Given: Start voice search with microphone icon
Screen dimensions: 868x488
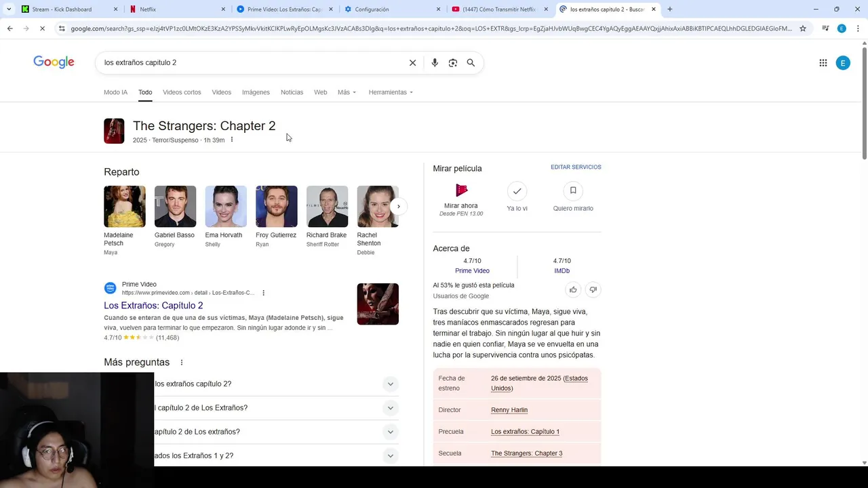Looking at the screenshot, I should (x=435, y=62).
